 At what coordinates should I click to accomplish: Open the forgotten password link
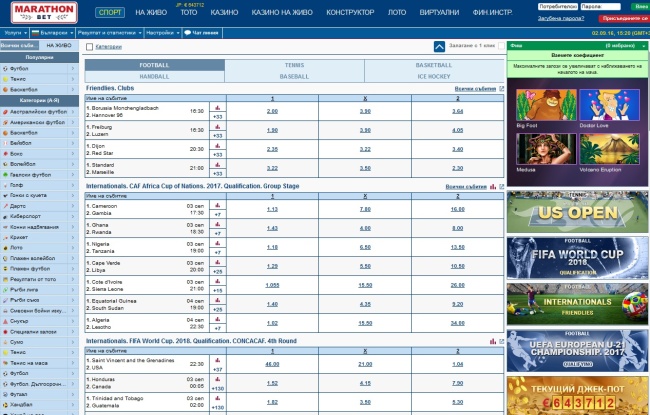click(561, 18)
